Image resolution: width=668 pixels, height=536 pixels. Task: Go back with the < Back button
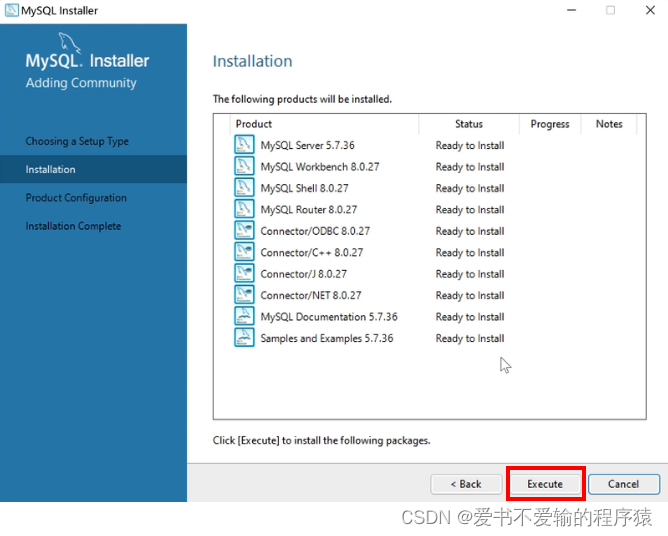pos(466,484)
